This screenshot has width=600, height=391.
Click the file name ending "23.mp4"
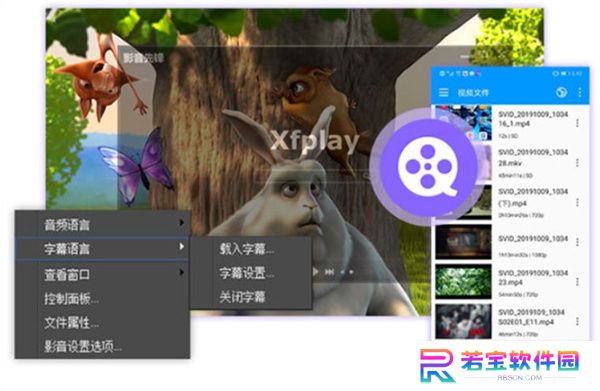533,277
